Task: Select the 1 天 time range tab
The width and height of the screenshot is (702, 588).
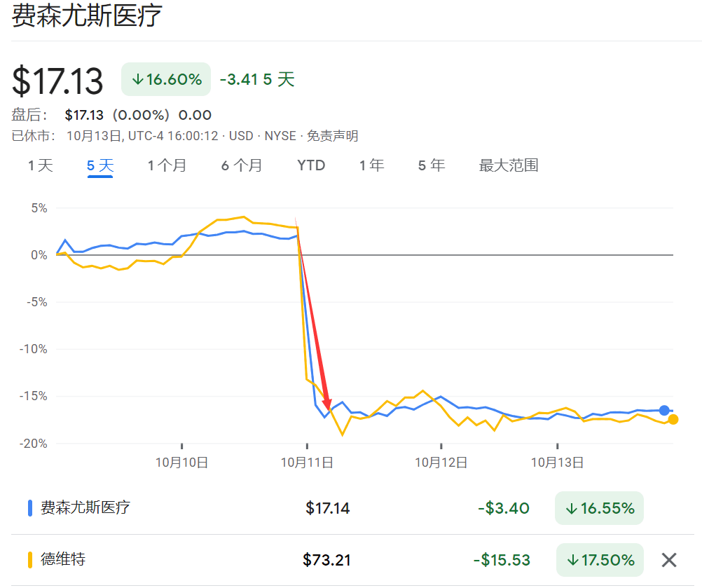Action: coord(41,166)
